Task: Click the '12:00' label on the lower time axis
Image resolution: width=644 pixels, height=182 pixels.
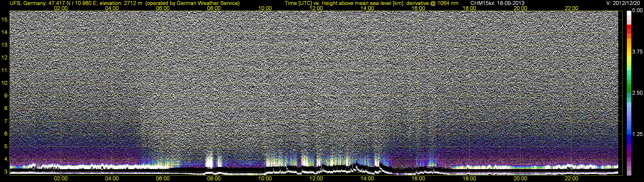Action: tap(316, 179)
